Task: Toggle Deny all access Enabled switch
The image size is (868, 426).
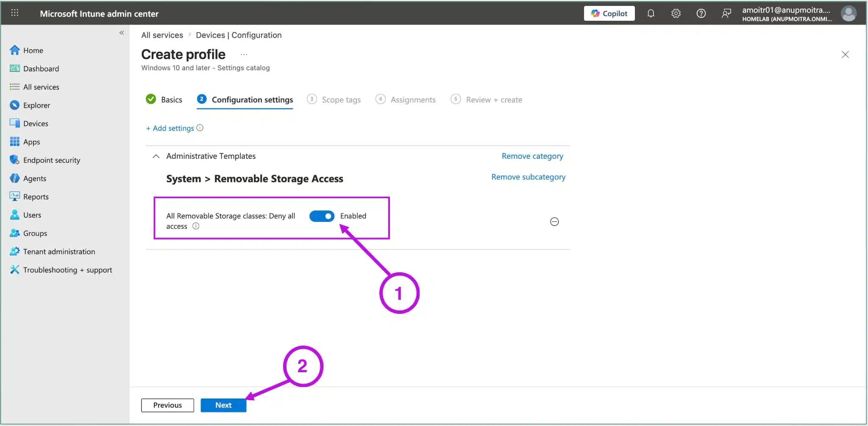Action: pyautogui.click(x=322, y=216)
